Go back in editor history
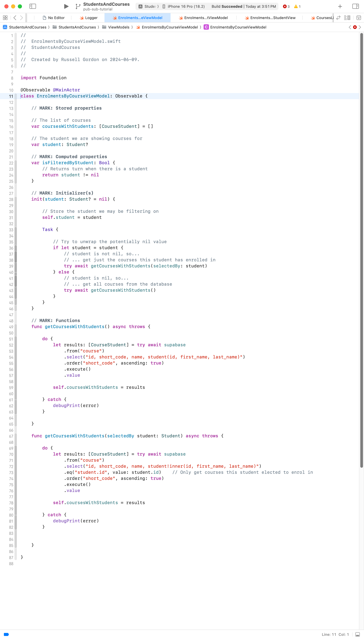The width and height of the screenshot is (364, 639). (x=15, y=18)
